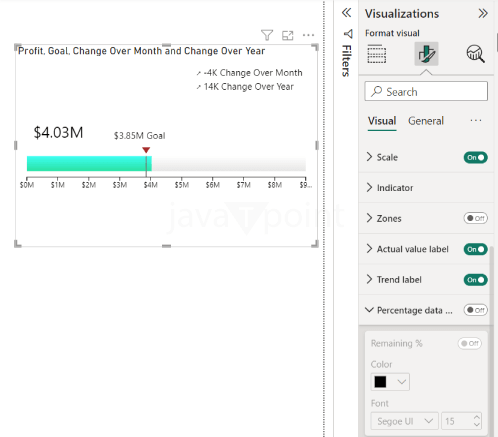The width and height of the screenshot is (498, 437).
Task: Click the black color swatch
Action: tap(380, 382)
